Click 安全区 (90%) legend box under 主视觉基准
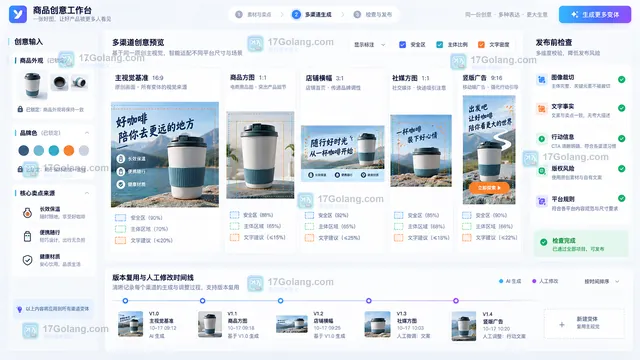The width and height of the screenshot is (640, 360). [x=120, y=218]
